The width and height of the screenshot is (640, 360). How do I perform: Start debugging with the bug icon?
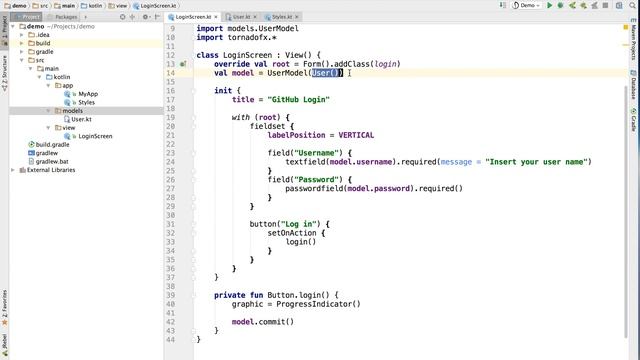pyautogui.click(x=560, y=5)
